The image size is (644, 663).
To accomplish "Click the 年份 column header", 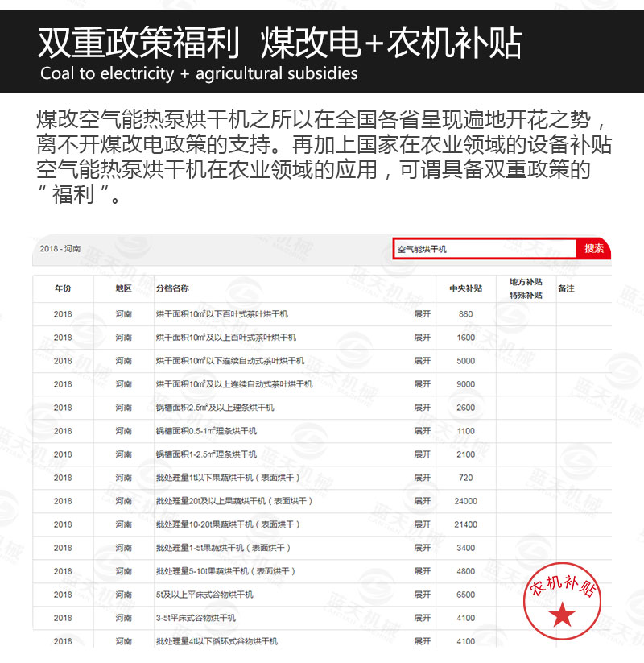I will coord(63,288).
